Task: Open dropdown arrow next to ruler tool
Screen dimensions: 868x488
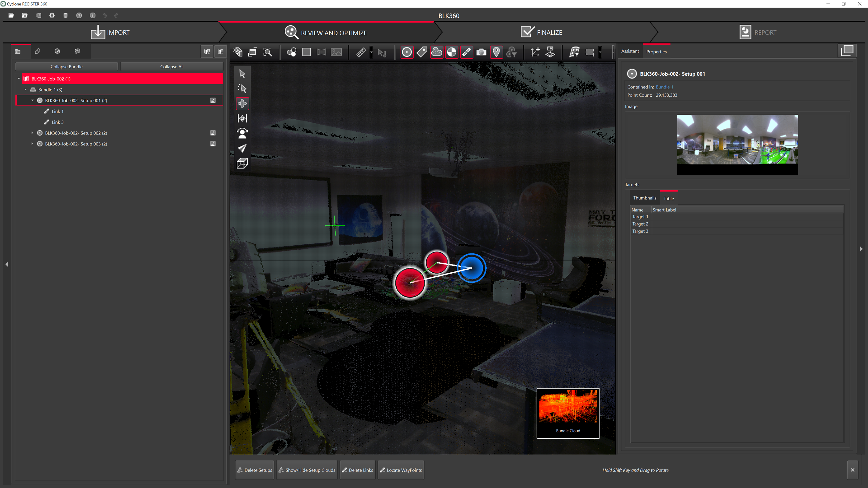Action: coord(371,52)
